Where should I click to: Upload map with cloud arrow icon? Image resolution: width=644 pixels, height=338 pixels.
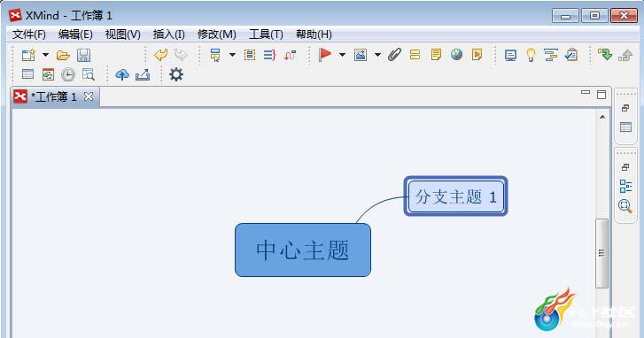[122, 74]
